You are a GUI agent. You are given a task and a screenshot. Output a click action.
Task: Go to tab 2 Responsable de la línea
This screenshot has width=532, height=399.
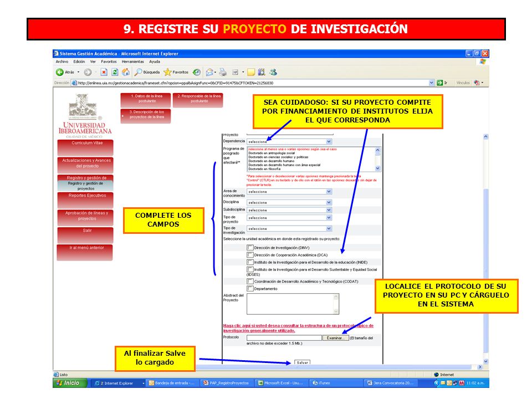[198, 100]
